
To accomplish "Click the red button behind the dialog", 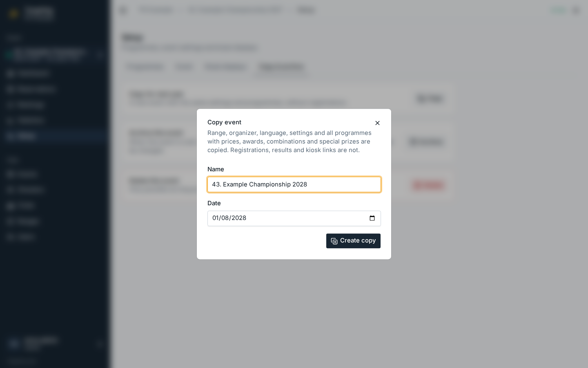I will pyautogui.click(x=428, y=185).
